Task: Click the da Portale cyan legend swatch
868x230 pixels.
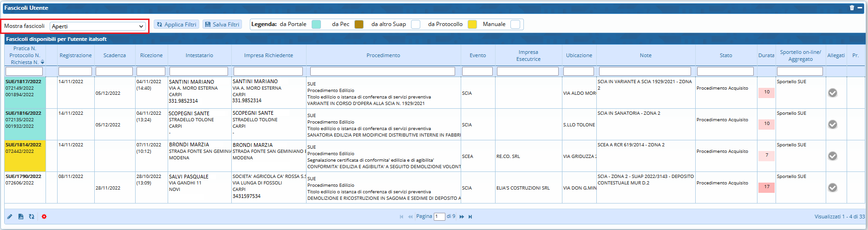Action: click(x=316, y=25)
